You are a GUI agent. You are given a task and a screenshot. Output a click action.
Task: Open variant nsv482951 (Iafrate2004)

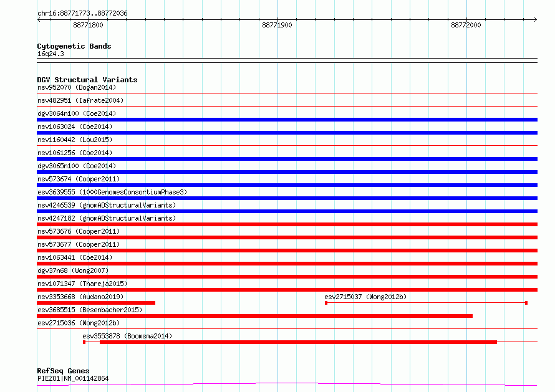(x=80, y=100)
